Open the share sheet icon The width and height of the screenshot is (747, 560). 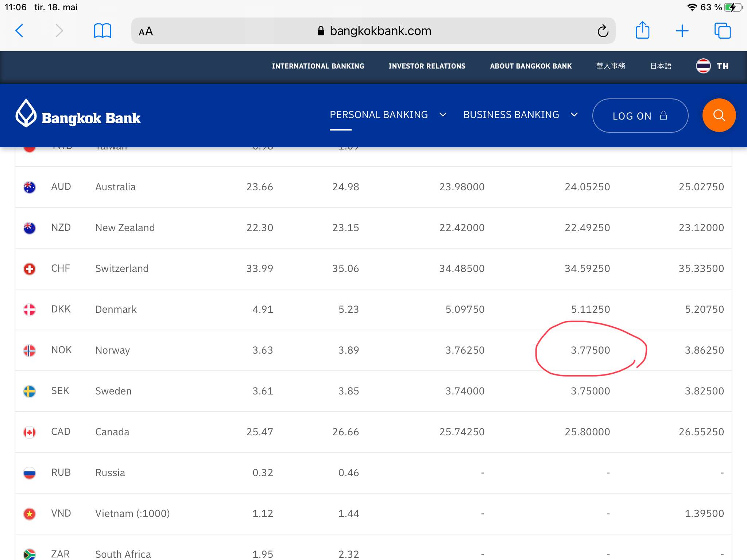tap(642, 30)
